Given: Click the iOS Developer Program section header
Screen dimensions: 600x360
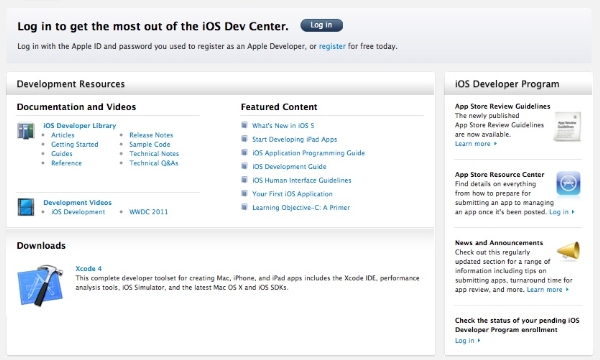Looking at the screenshot, I should 507,84.
